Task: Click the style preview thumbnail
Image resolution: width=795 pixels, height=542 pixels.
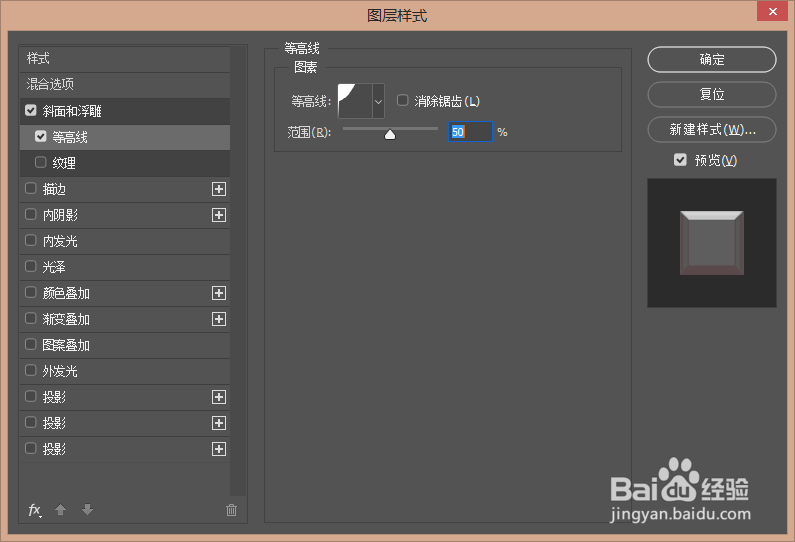Action: (x=712, y=243)
